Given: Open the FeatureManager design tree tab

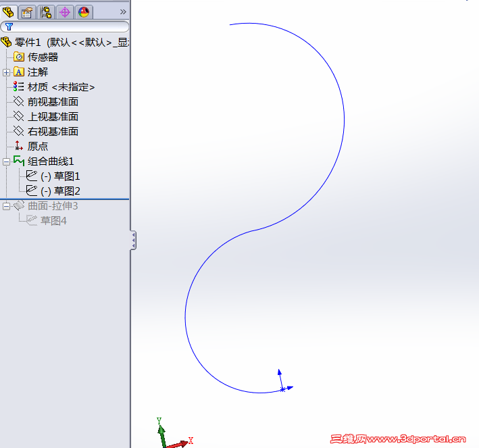Looking at the screenshot, I should [8, 12].
